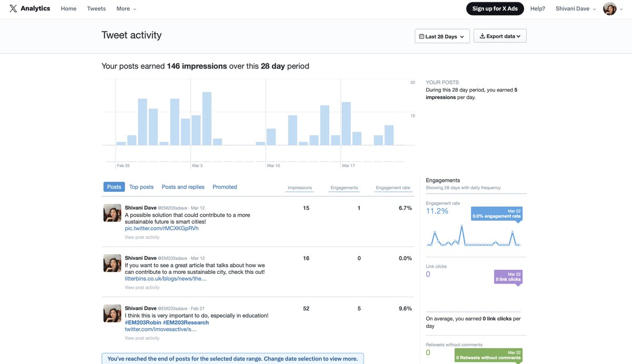Click the X logo icon
This screenshot has height=364, width=632.
13,8
